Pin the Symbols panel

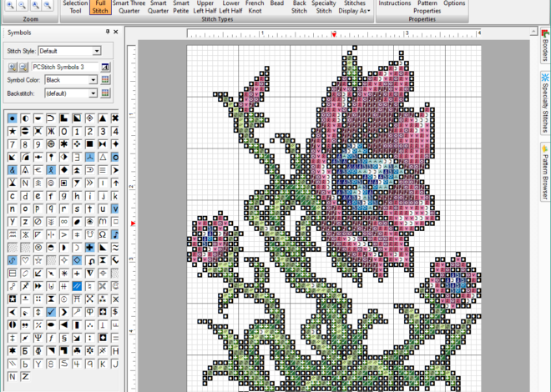click(x=108, y=32)
